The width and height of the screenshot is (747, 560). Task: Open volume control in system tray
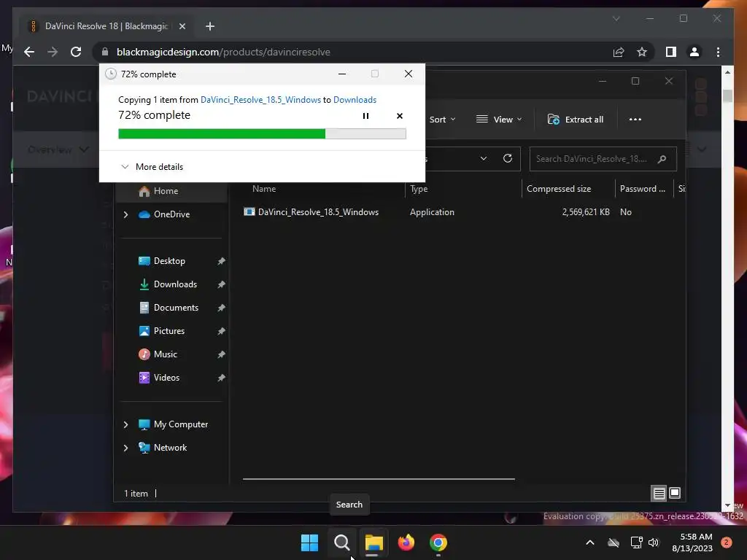click(654, 542)
